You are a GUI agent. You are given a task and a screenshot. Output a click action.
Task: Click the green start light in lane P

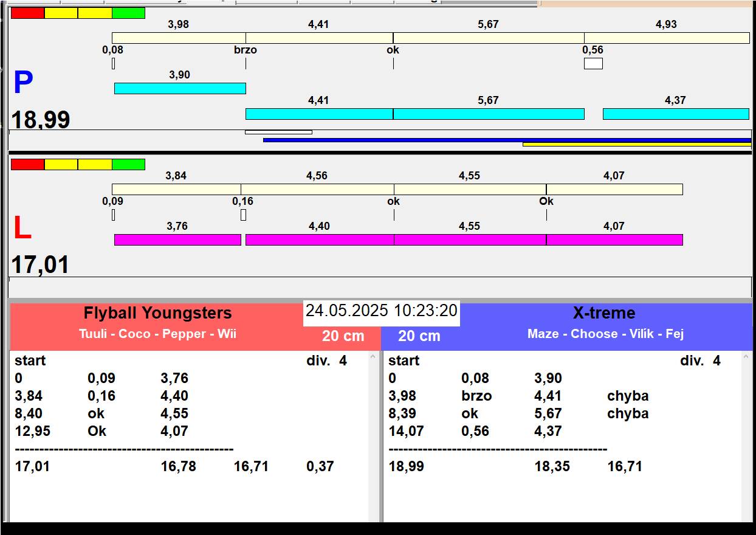click(x=128, y=13)
